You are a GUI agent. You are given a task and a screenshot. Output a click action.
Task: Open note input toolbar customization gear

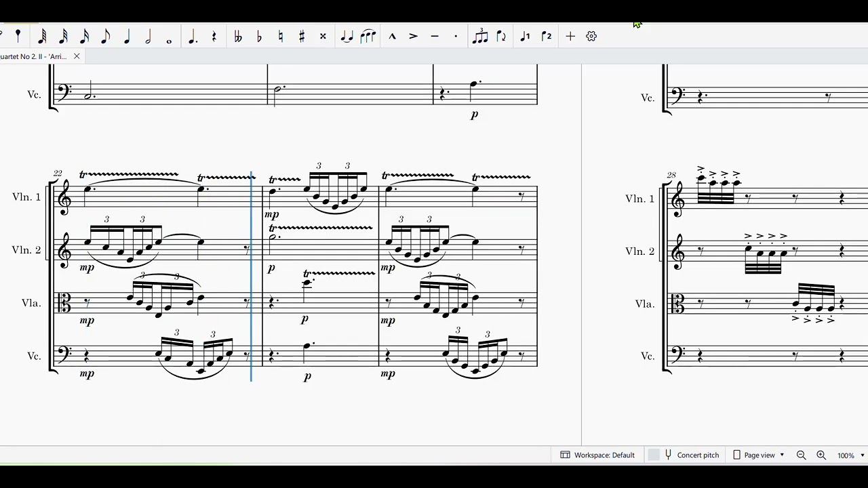pyautogui.click(x=591, y=37)
